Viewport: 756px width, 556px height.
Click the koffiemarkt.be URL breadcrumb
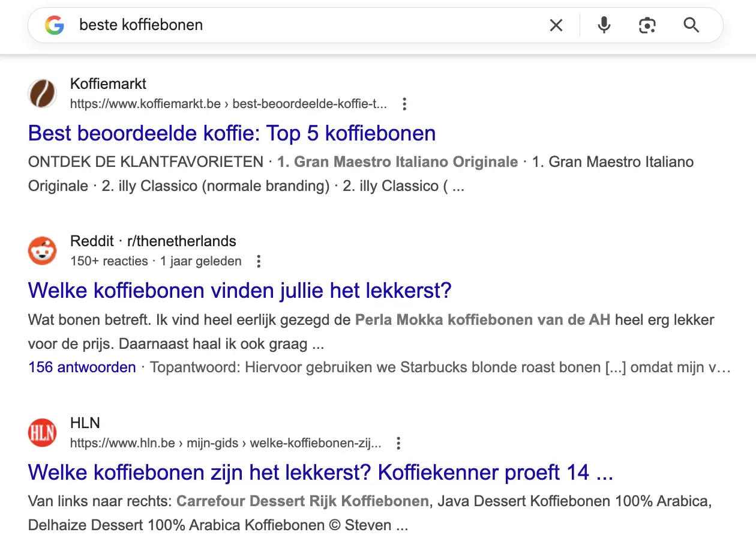(229, 104)
